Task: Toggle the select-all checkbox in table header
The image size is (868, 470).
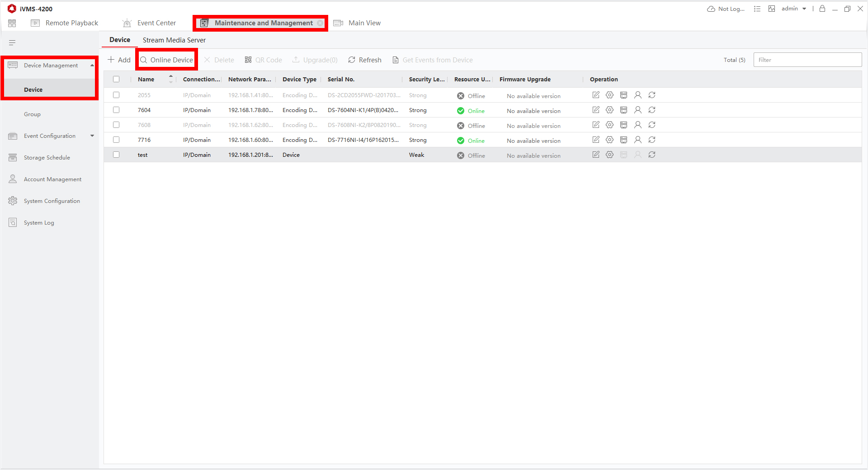Action: click(116, 79)
